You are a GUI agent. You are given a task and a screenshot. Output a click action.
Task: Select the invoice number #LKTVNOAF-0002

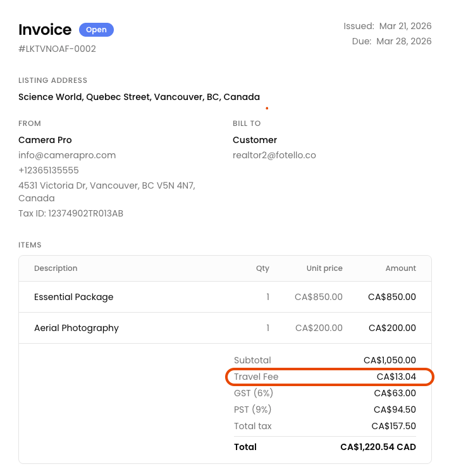[x=57, y=49]
